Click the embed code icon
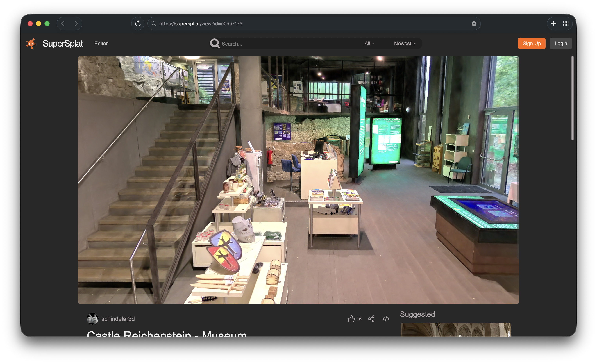The image size is (597, 364). tap(386, 319)
